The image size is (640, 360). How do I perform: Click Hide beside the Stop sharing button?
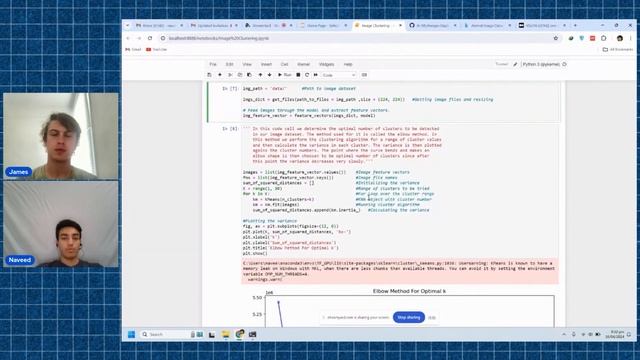[432, 318]
